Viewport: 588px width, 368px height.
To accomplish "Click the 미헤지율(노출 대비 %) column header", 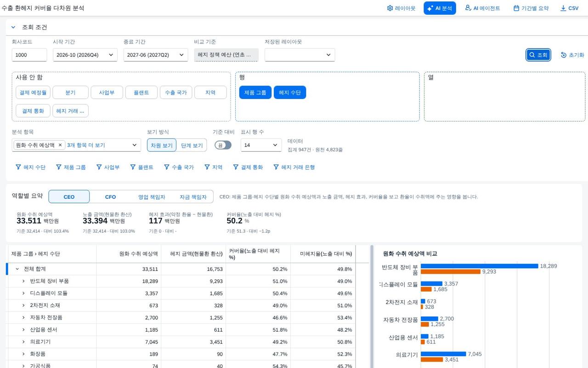I will 323,254.
